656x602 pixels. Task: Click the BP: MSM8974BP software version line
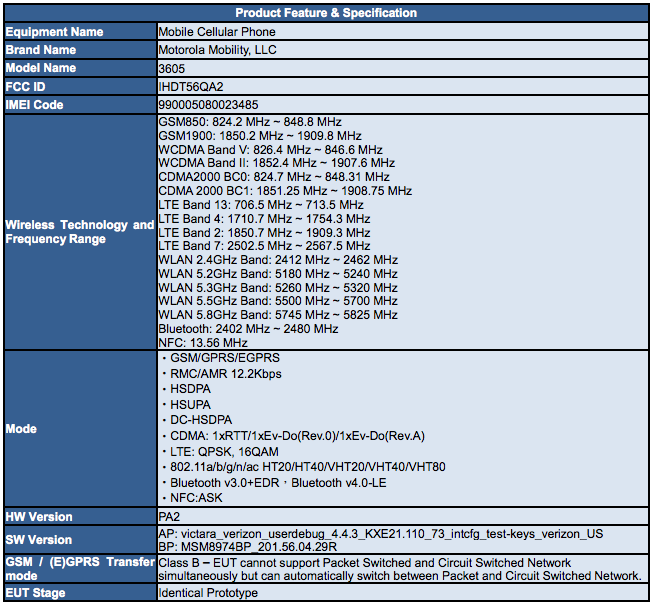pos(247,548)
